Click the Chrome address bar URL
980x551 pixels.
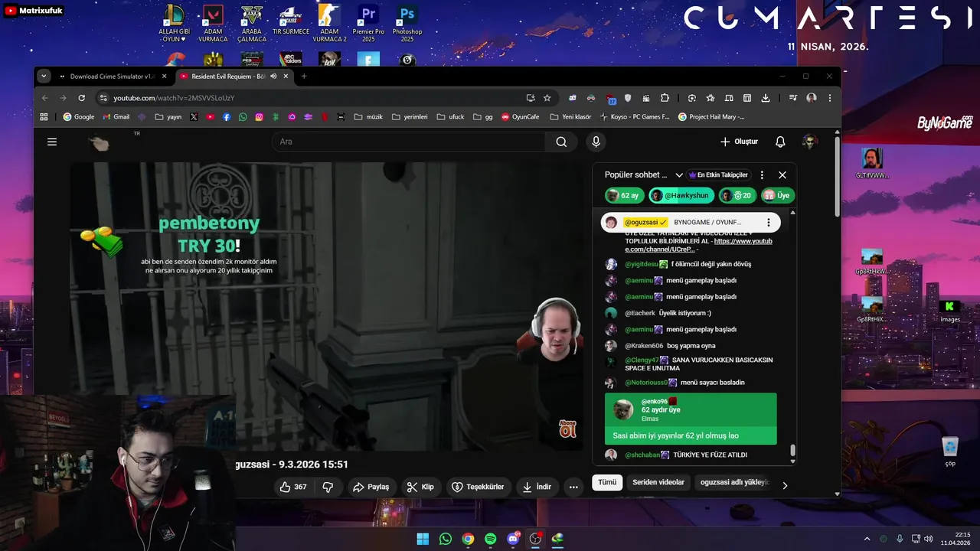click(174, 98)
